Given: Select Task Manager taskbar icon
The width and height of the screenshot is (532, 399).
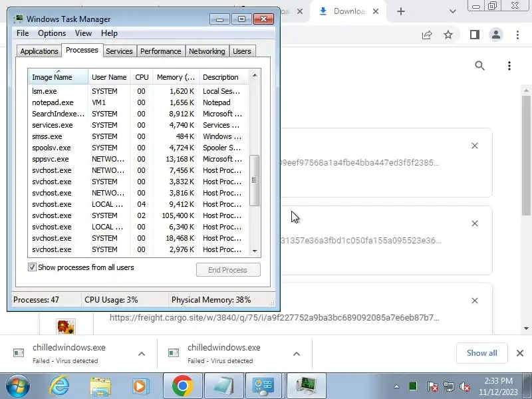Looking at the screenshot, I should 307,386.
